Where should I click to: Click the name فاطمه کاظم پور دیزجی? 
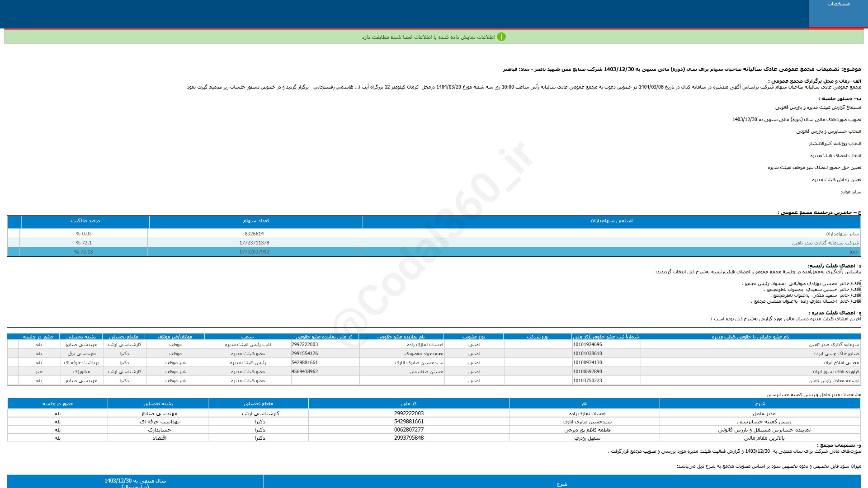[x=587, y=430]
